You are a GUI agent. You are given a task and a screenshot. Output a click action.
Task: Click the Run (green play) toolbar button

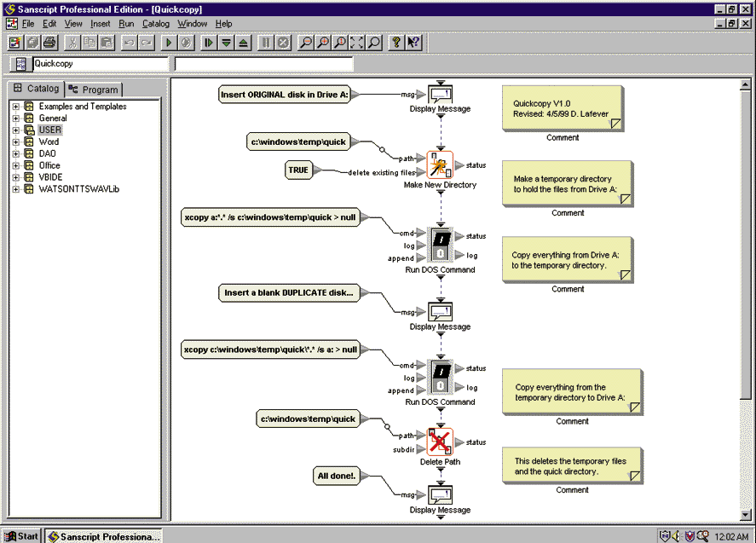point(169,42)
